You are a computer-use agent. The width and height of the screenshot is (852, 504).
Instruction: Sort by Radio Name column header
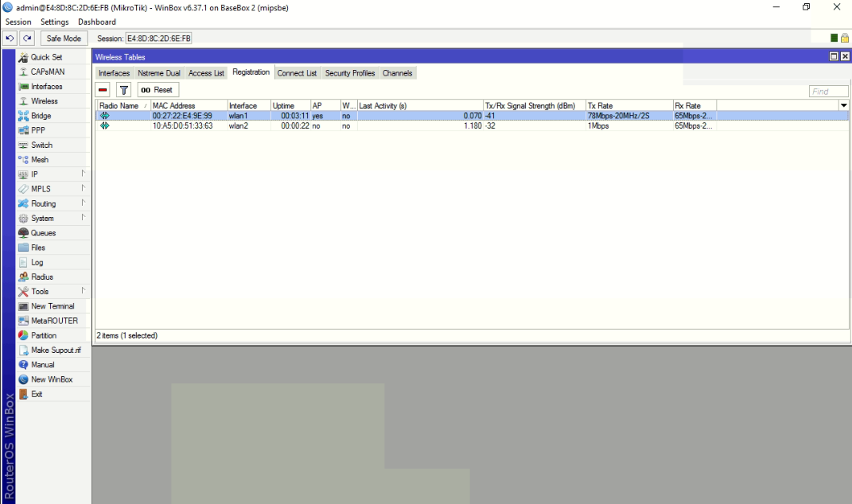tap(123, 106)
